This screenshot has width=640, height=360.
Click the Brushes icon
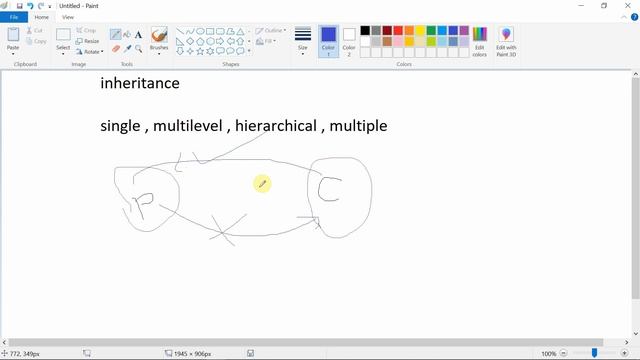159,35
